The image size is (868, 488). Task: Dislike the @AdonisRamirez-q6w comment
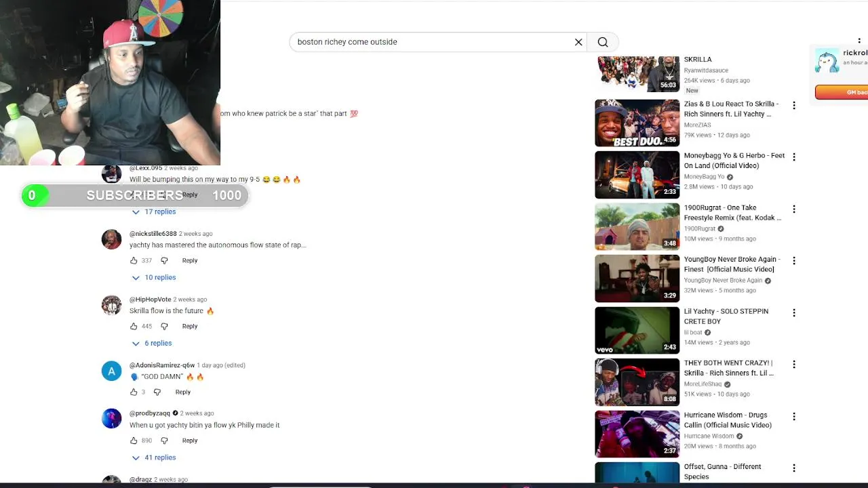(x=157, y=392)
